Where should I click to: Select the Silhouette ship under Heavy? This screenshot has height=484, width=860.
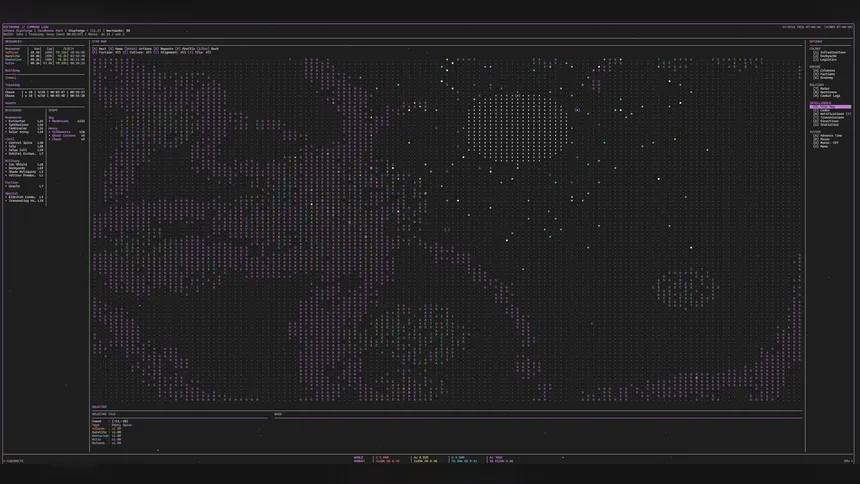click(x=66, y=132)
